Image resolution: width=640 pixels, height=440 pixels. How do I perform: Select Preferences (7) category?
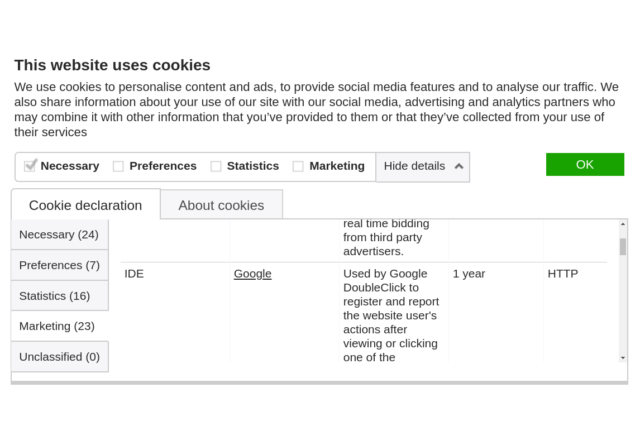pyautogui.click(x=59, y=265)
